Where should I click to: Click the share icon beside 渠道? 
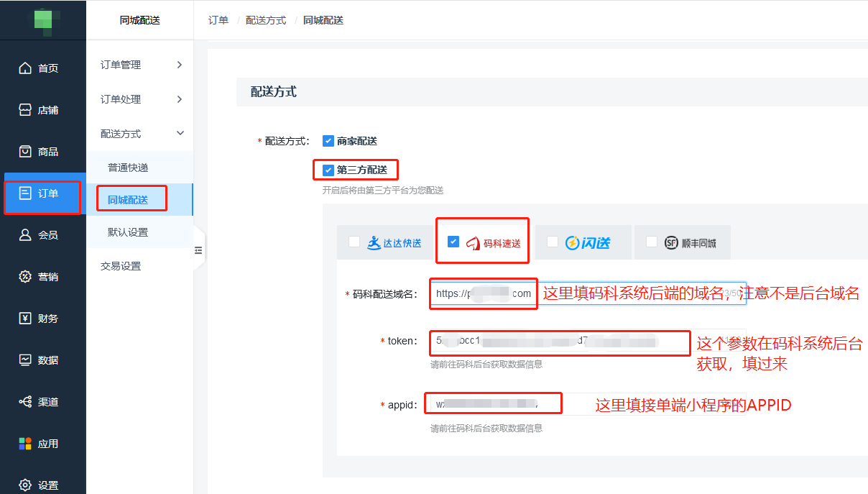tap(25, 402)
